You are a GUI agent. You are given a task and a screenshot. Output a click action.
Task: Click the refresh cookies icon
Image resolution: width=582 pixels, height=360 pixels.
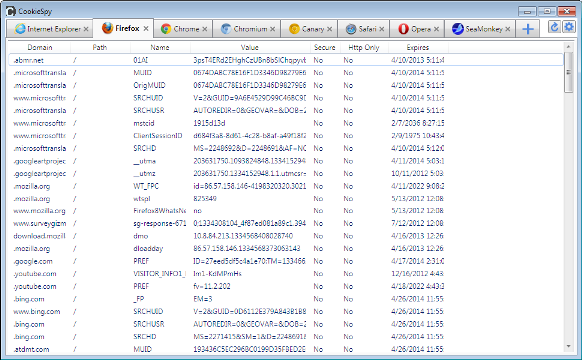(554, 27)
